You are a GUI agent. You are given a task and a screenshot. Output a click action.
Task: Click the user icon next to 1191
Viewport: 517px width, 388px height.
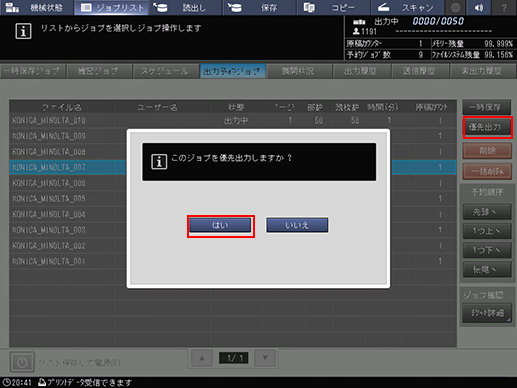(356, 31)
